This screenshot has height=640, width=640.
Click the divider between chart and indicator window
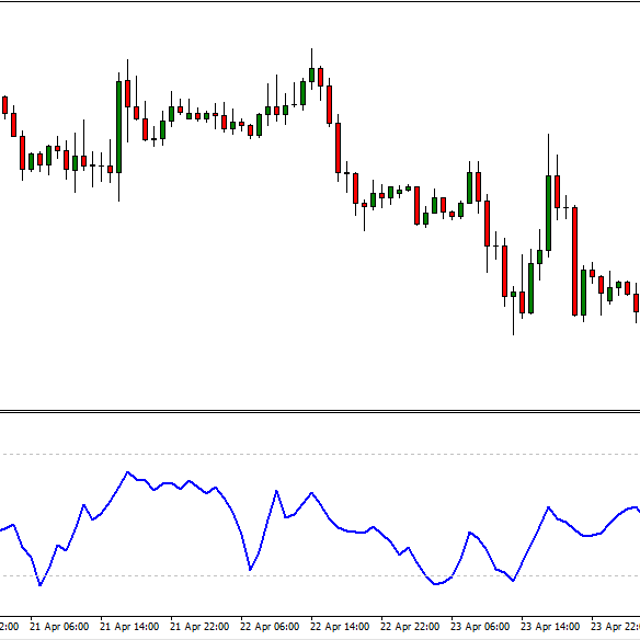[320, 411]
